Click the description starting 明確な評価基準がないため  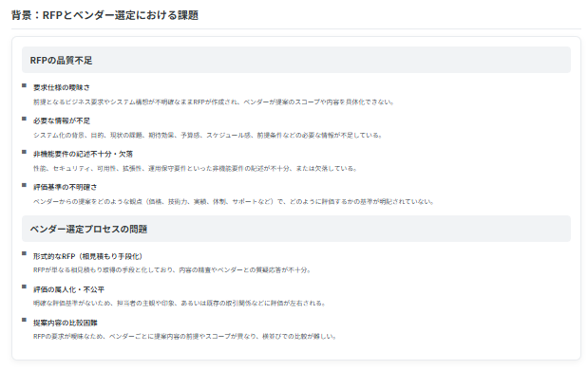(x=180, y=303)
